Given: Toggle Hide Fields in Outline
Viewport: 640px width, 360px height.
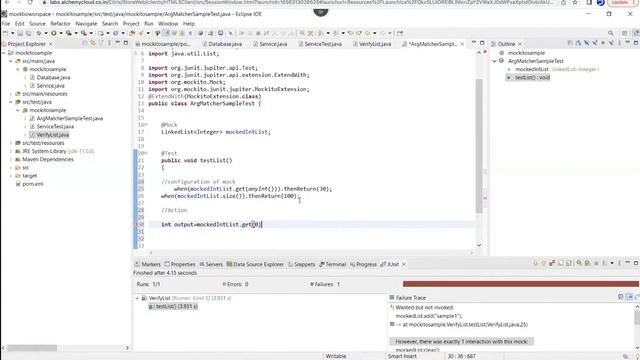Looking at the screenshot, I should (587, 43).
